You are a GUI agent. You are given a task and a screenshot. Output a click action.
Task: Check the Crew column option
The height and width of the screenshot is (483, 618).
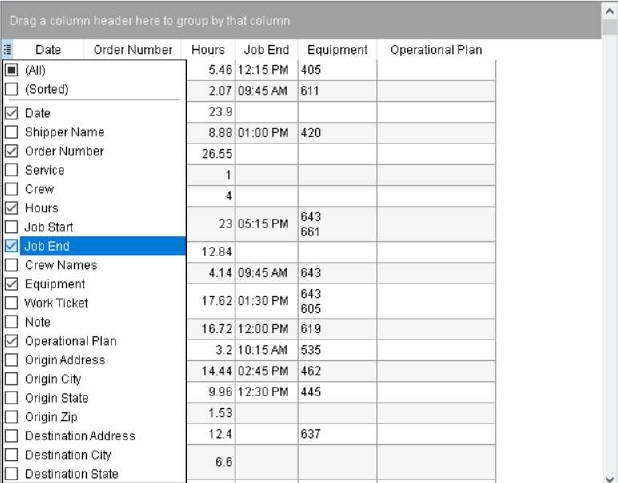[11, 189]
